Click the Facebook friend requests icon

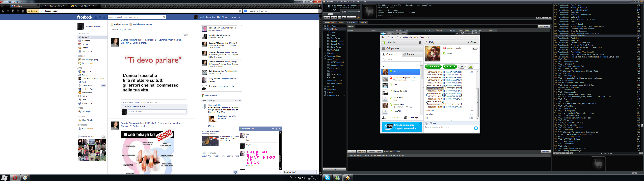[x=96, y=17]
